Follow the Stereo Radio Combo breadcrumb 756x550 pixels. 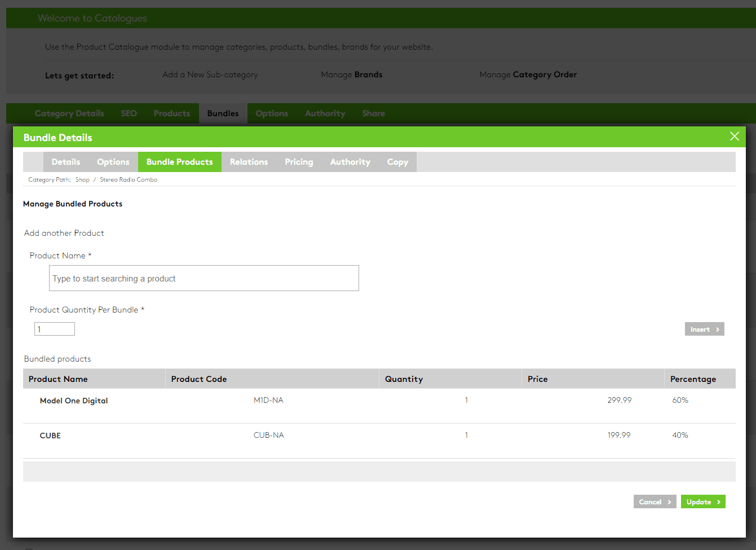(129, 179)
